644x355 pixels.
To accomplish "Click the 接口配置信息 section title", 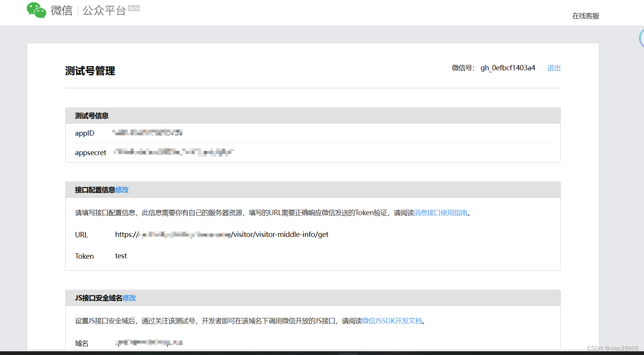I will 95,190.
